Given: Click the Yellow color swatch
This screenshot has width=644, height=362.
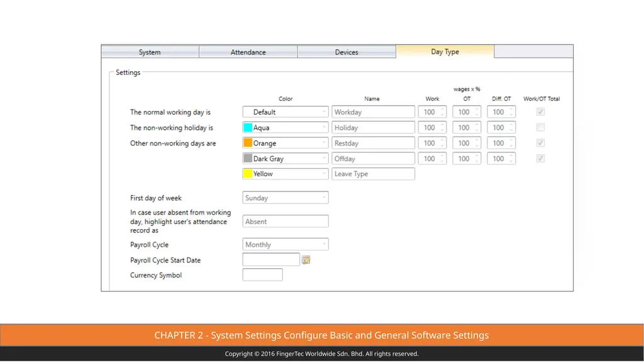Looking at the screenshot, I should pos(248,174).
